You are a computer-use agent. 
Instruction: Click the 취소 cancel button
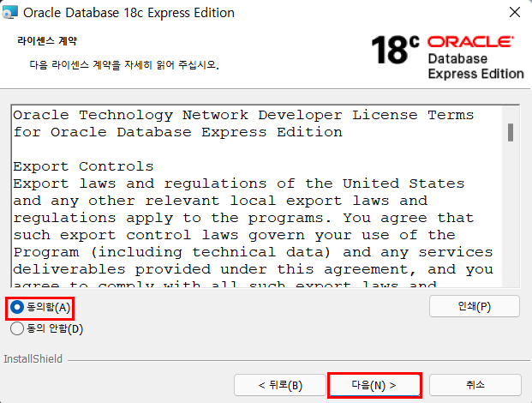475,385
